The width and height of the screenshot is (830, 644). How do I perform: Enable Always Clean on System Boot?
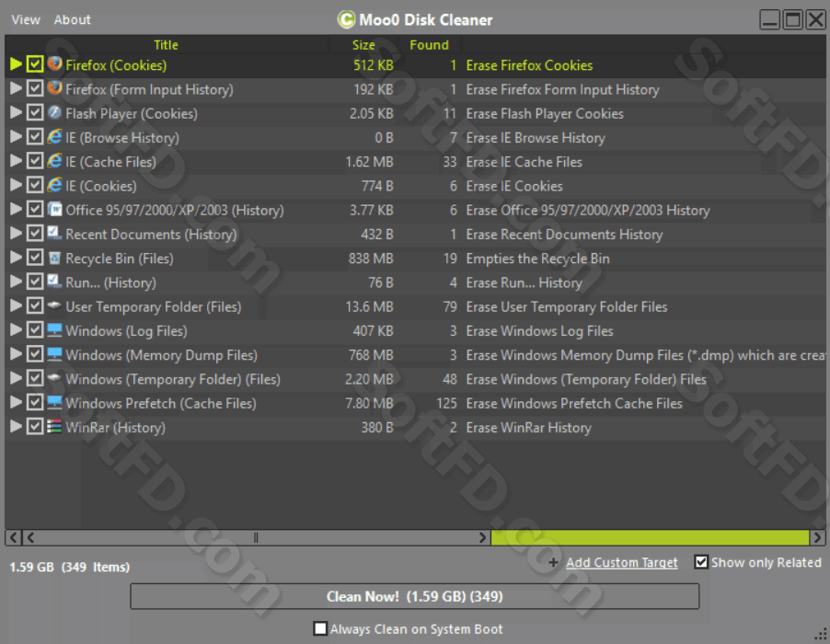320,628
